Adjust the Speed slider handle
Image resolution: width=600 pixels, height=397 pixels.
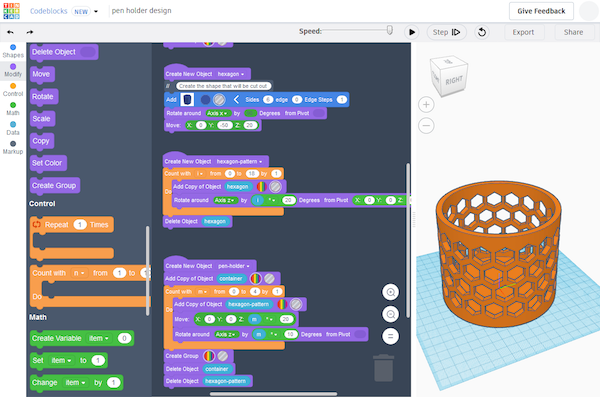point(390,30)
